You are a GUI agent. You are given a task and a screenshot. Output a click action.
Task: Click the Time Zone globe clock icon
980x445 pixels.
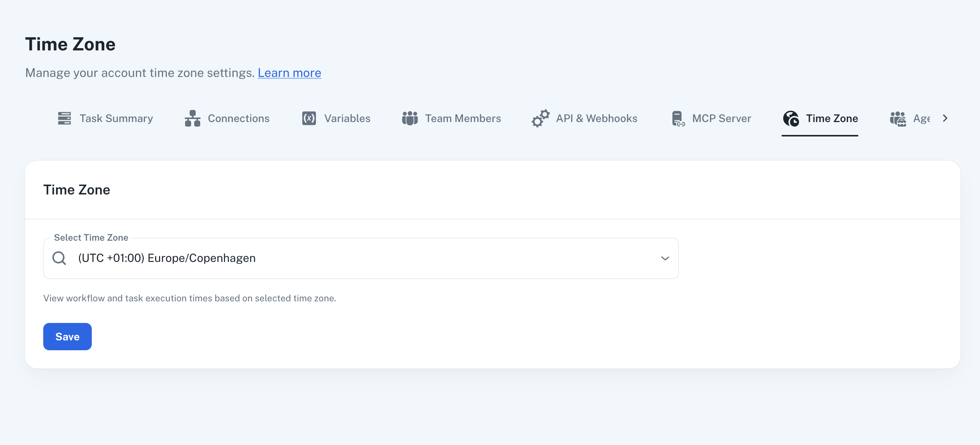(791, 118)
